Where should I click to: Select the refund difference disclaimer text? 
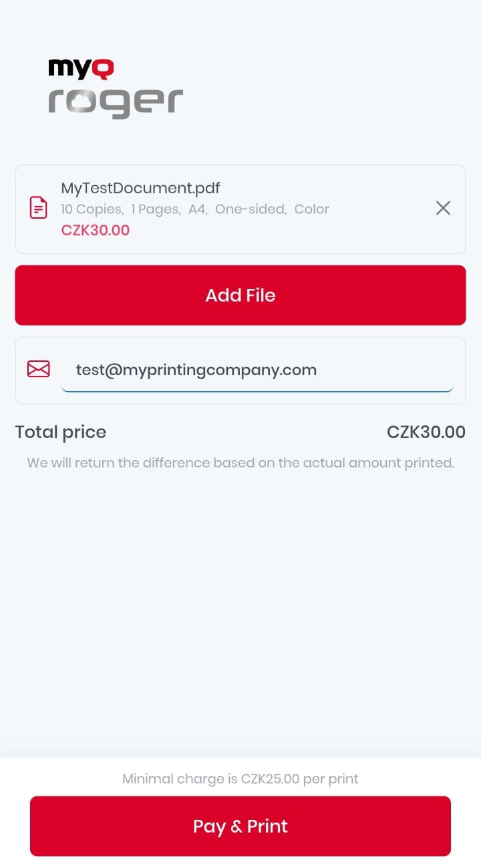pyautogui.click(x=240, y=462)
